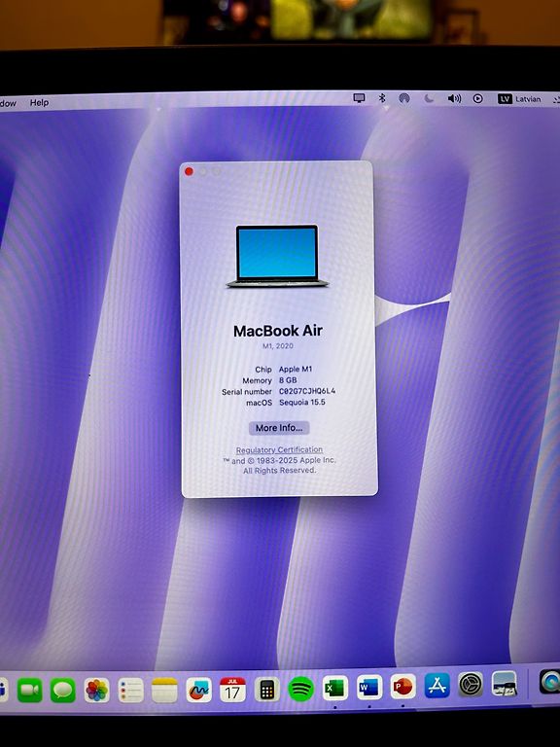Viewport: 560px width, 747px height.
Task: Open the Calendar showing 17
Action: pyautogui.click(x=232, y=690)
